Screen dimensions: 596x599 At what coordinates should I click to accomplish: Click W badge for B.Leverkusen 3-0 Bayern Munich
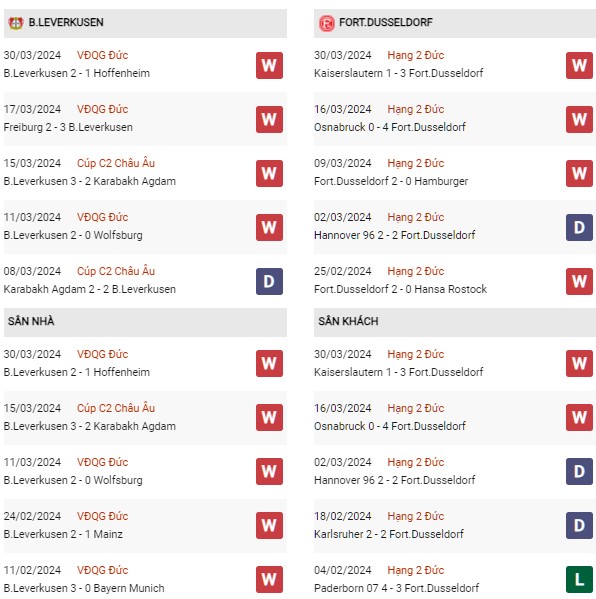click(x=269, y=580)
